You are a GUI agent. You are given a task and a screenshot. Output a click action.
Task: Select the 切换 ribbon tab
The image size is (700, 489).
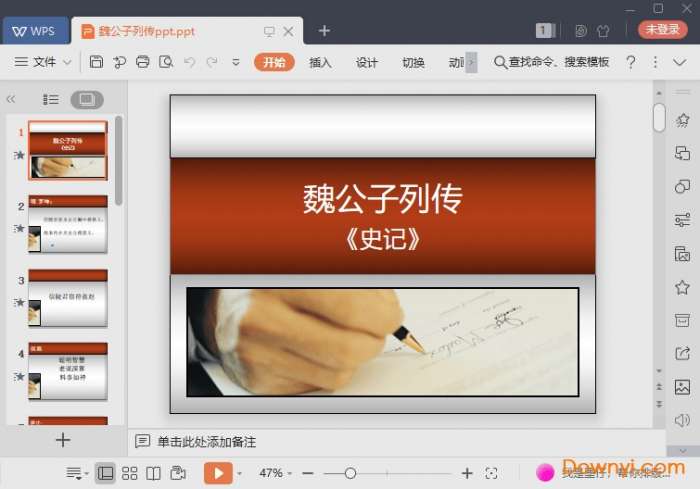point(413,63)
